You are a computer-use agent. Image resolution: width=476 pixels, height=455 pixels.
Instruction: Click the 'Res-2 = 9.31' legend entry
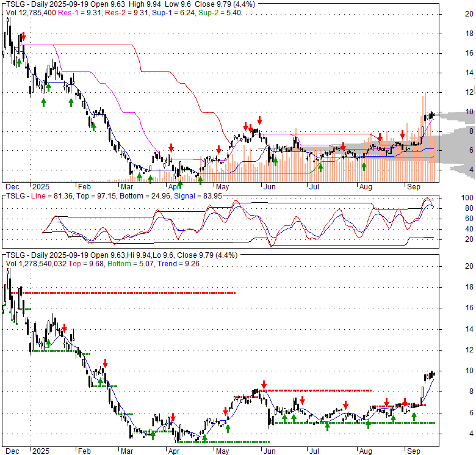[126, 13]
